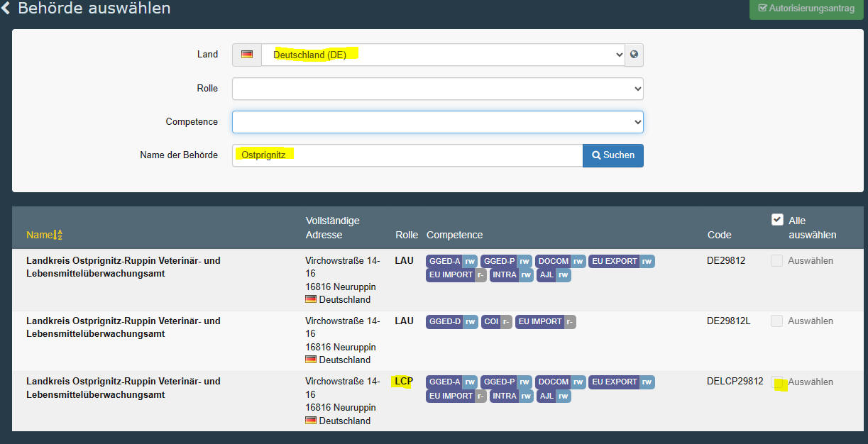Click the Vollständige Adresse column header

point(333,228)
